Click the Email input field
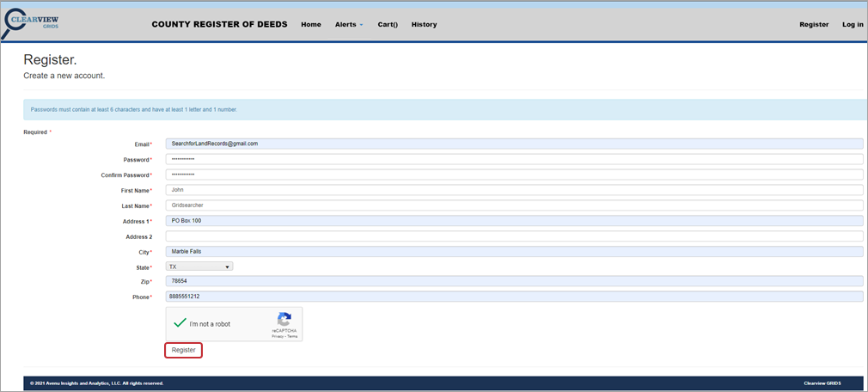The width and height of the screenshot is (868, 392). 513,144
